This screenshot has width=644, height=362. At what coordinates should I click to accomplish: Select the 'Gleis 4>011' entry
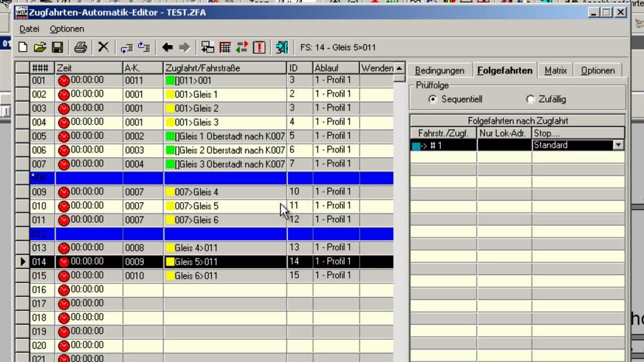click(225, 248)
